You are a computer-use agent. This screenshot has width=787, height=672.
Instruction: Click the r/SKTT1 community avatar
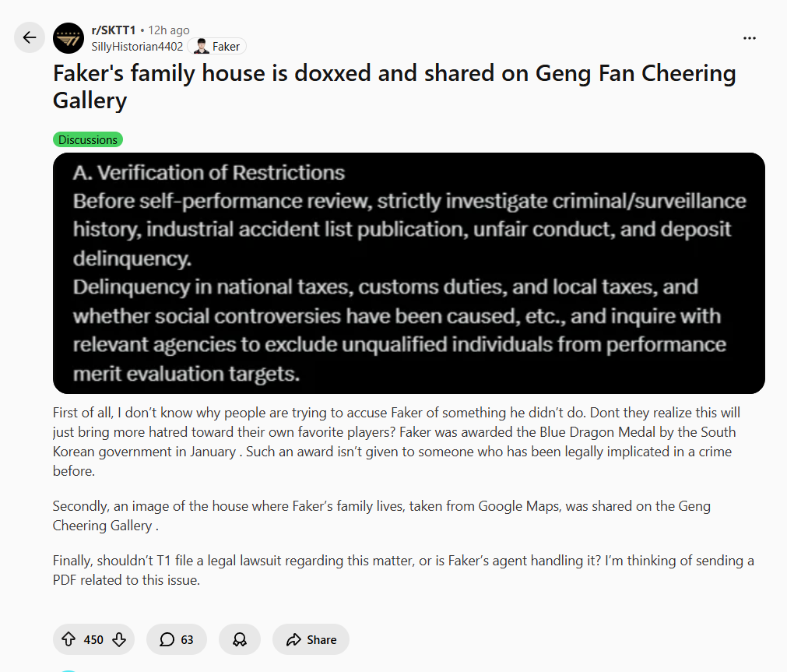(68, 37)
